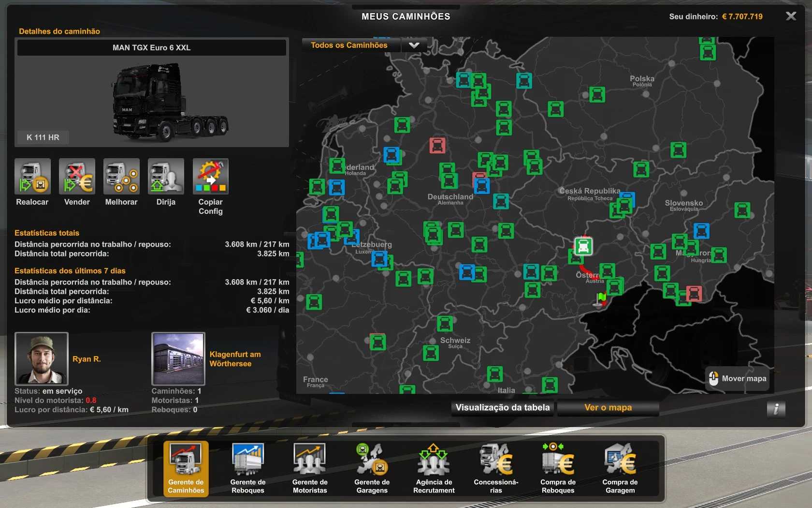Click the Mover mapa button
The width and height of the screenshot is (812, 508).
738,379
